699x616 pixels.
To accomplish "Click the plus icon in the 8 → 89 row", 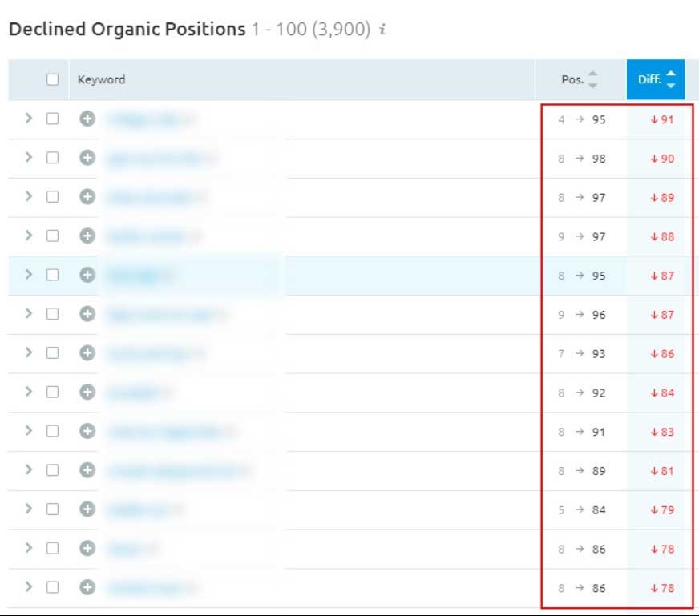I will point(87,470).
